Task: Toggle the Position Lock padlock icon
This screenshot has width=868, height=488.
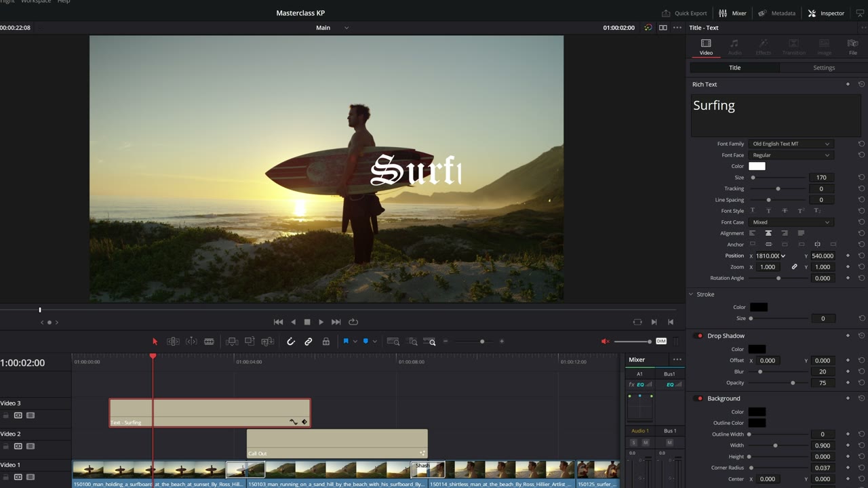Action: (326, 342)
